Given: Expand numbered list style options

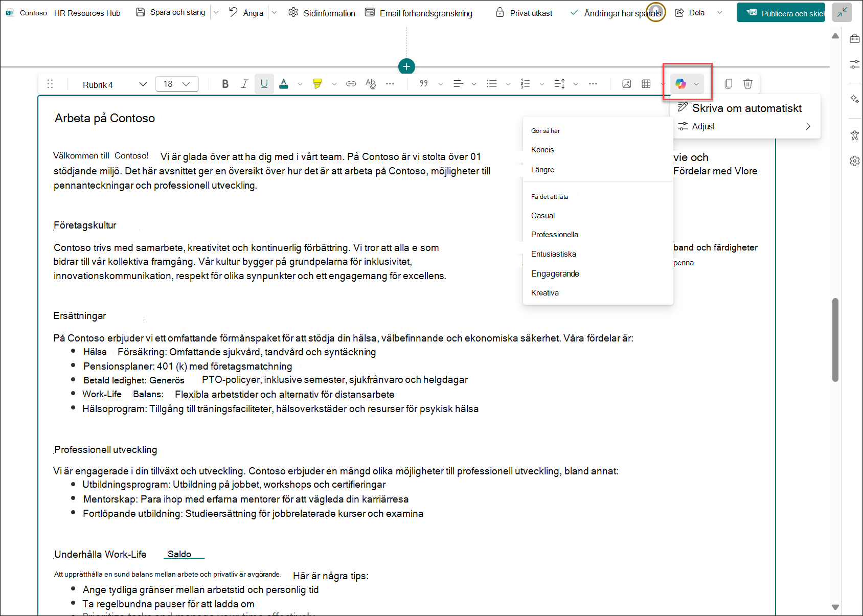Looking at the screenshot, I should 542,84.
